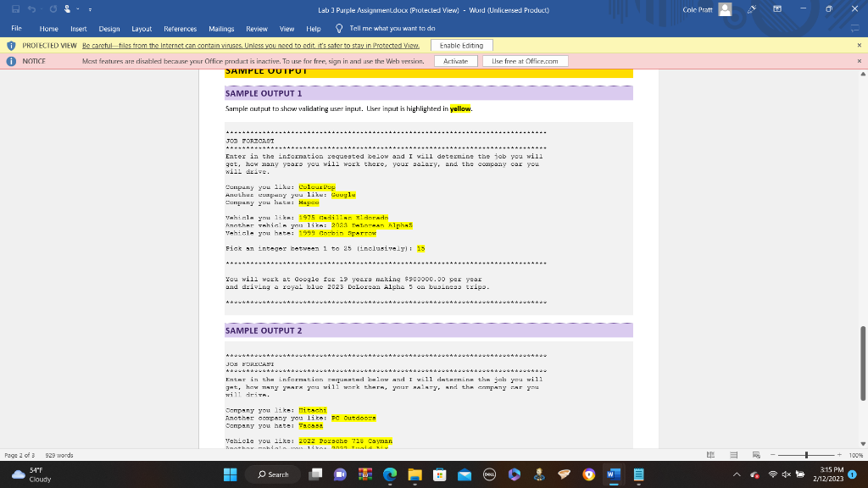The height and width of the screenshot is (488, 868).
Task: Click the Protected View shield icon
Action: click(11, 46)
